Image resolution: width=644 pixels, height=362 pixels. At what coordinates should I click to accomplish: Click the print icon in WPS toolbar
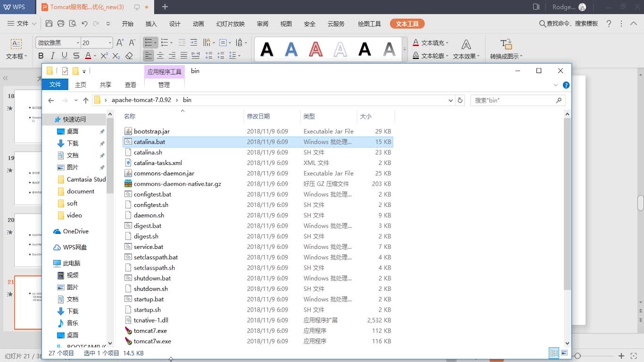tap(61, 24)
